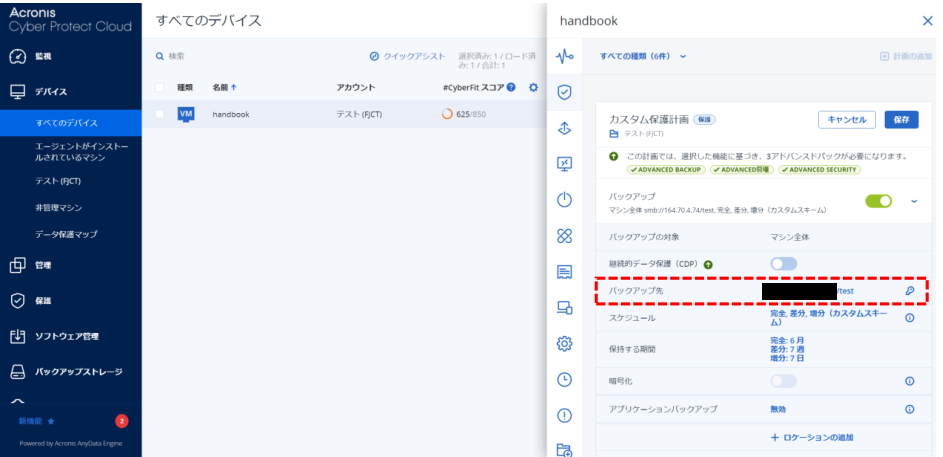Open the 非管理マシン sidebar item
Screen dimensions: 943x457
pos(58,207)
